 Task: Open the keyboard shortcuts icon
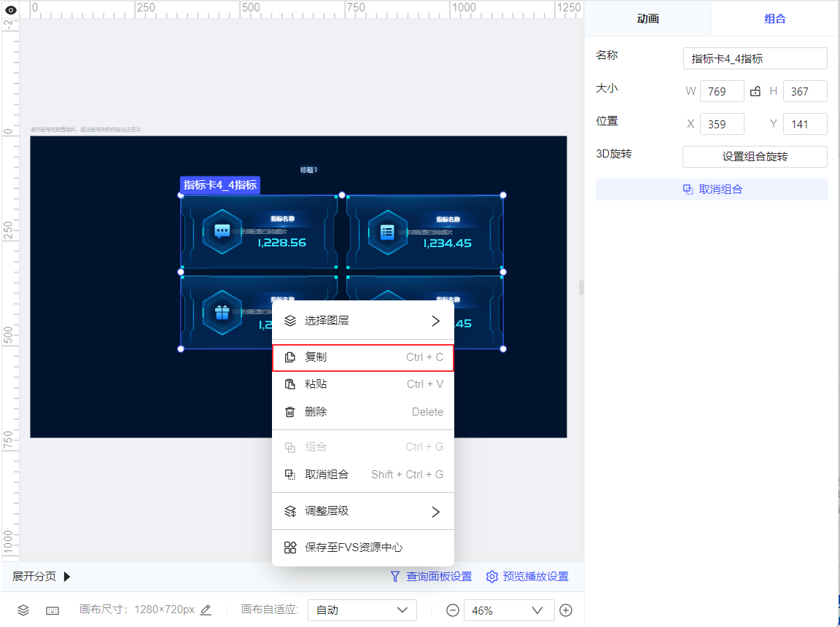52,610
